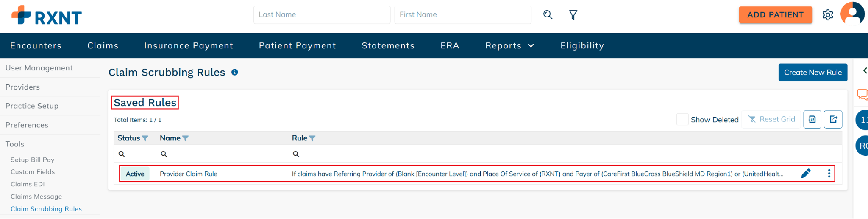Enable the Show Deleted checkbox

682,119
